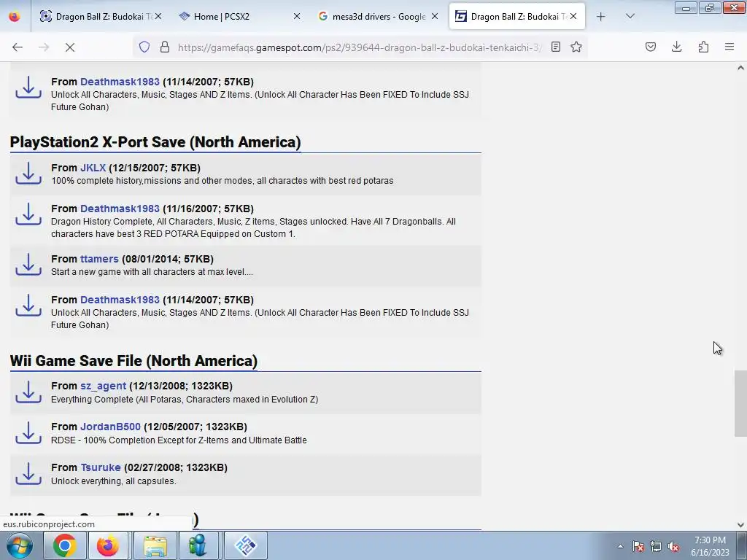Download the JordanB500 Wii save
Viewport: 747px width, 560px height.
[x=28, y=432]
